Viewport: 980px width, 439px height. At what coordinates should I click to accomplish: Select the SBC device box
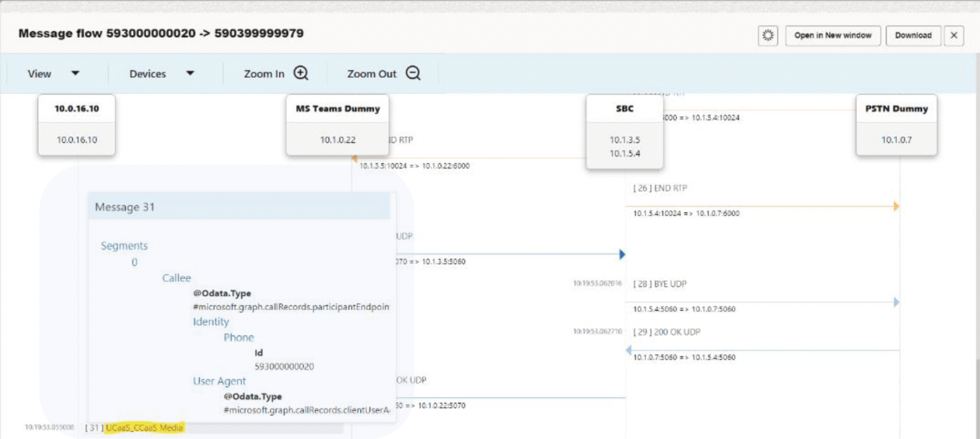tap(625, 131)
